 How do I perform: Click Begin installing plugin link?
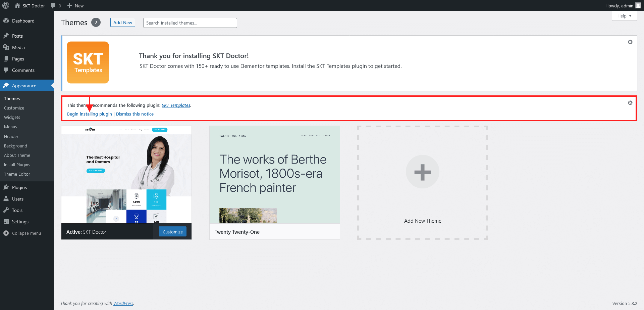pos(90,114)
